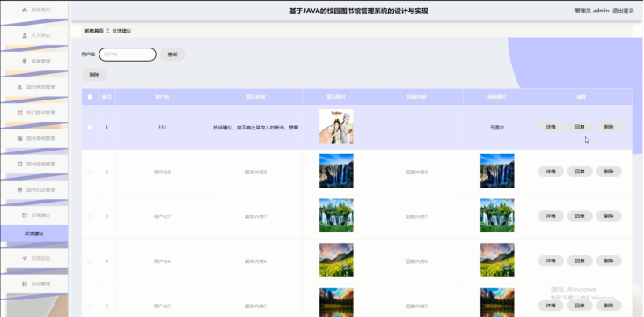Click the 交流论坛 paper-plane icon
Screen dimensions: 644x317
point(25,258)
